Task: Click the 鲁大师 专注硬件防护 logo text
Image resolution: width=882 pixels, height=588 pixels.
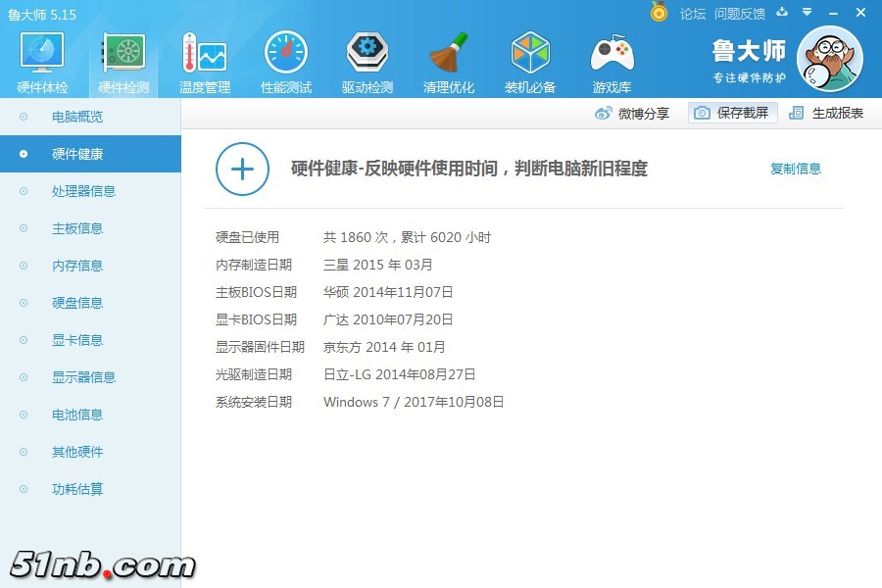Action: tap(749, 61)
